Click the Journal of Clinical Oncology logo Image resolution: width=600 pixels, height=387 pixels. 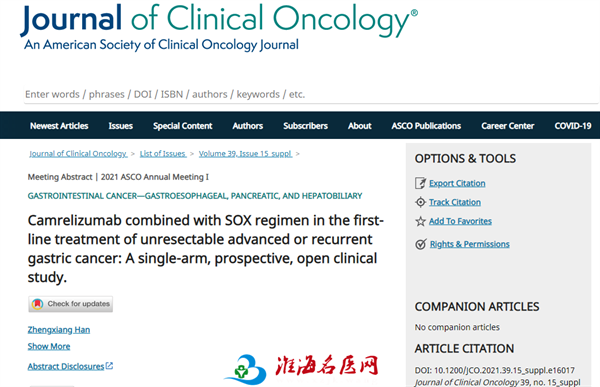[x=219, y=28]
